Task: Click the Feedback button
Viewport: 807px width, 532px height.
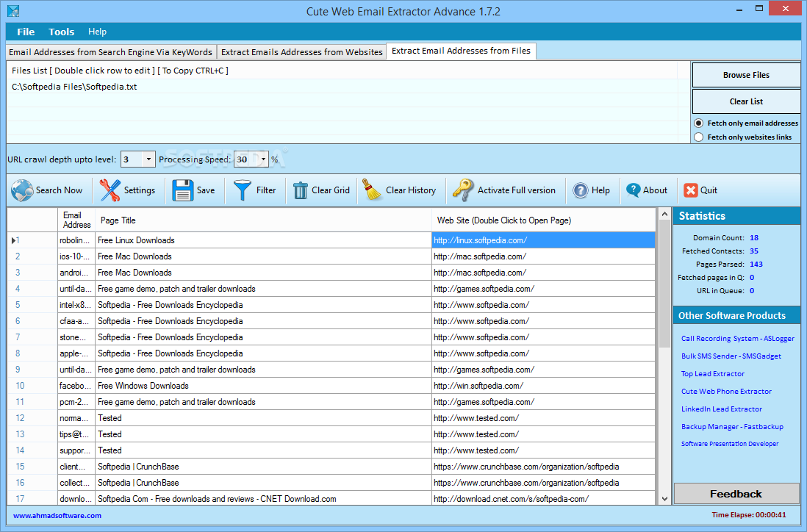Action: [736, 494]
